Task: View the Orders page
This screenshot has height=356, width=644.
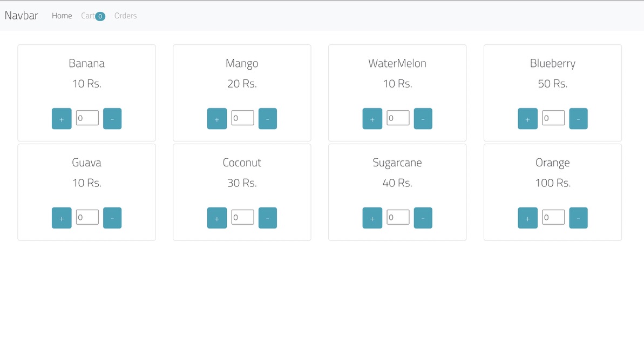Action: point(125,16)
